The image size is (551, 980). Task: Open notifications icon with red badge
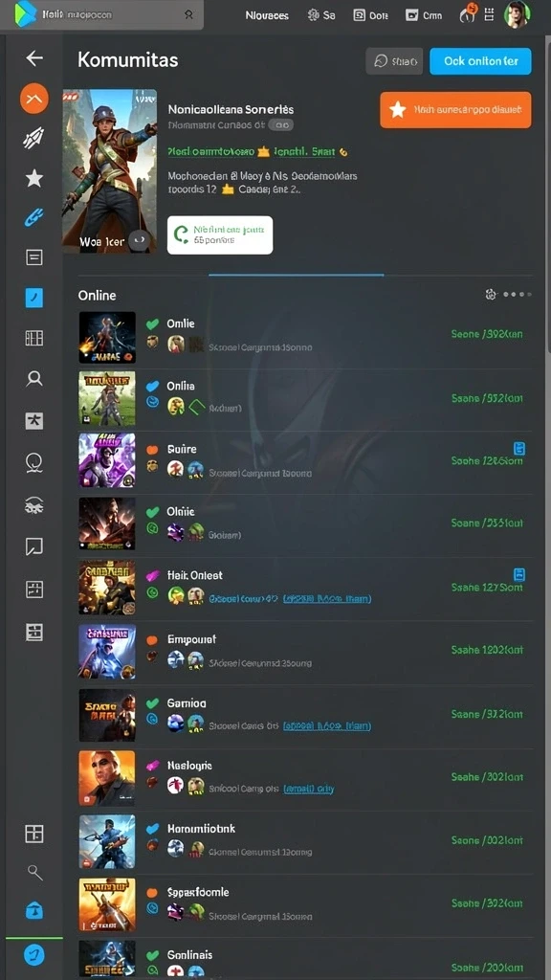[465, 13]
